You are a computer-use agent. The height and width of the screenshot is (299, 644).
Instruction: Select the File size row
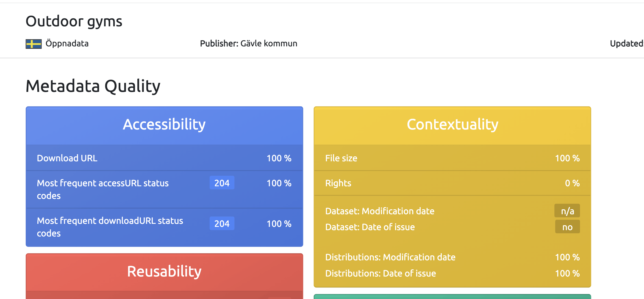point(452,158)
